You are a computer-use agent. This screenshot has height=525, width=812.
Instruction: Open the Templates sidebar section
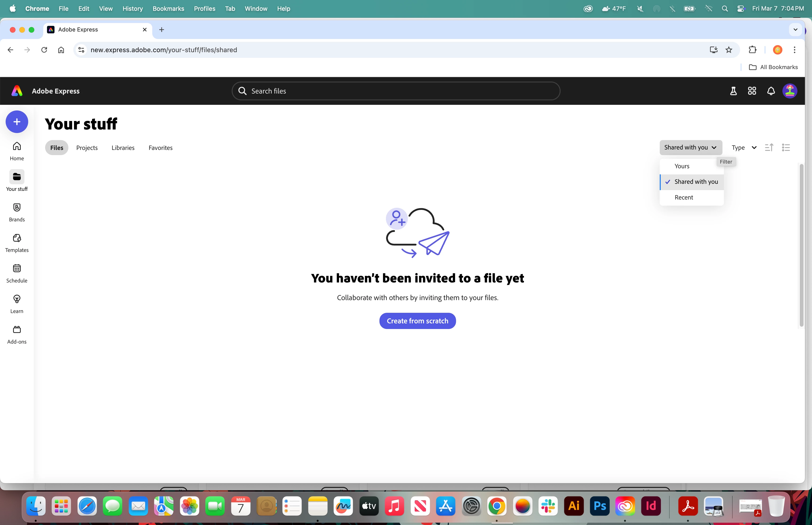pos(17,243)
